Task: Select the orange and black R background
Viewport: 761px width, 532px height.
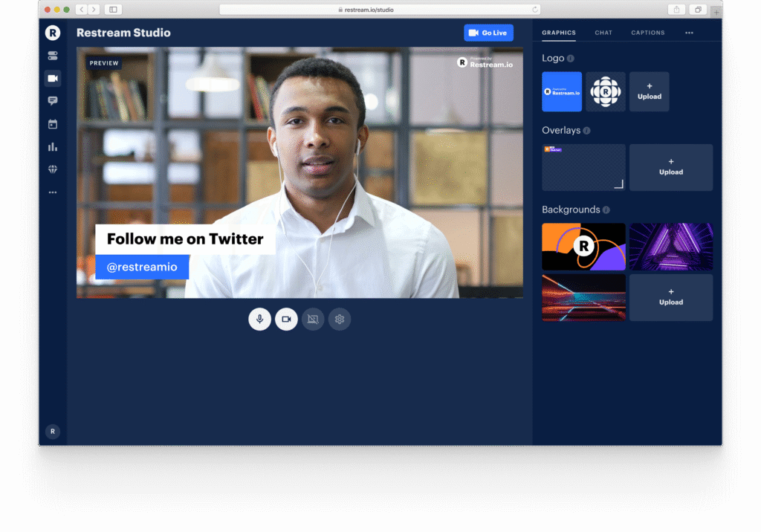Action: (583, 247)
